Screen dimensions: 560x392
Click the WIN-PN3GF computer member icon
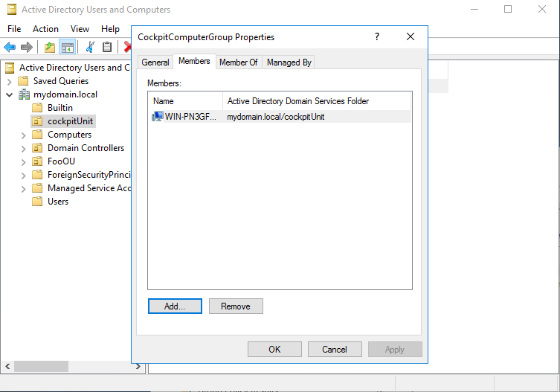tap(158, 117)
